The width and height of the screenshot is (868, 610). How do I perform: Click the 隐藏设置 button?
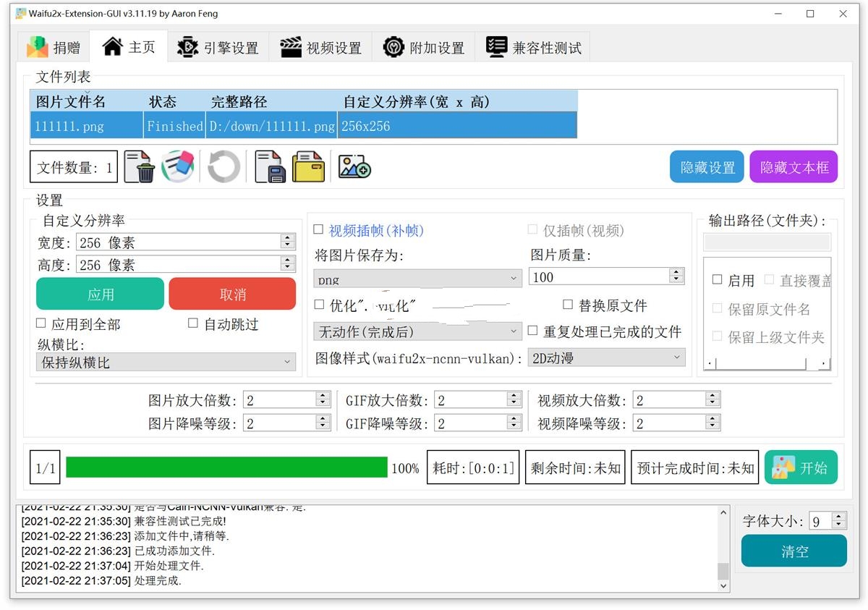[707, 166]
